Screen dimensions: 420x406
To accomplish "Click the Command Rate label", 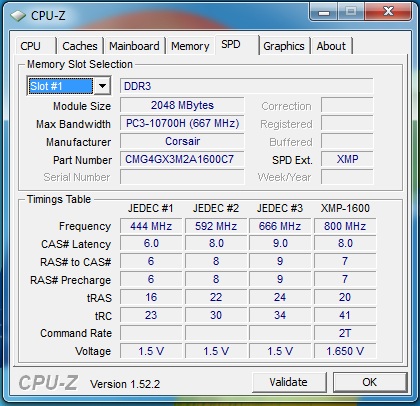I will [x=76, y=333].
